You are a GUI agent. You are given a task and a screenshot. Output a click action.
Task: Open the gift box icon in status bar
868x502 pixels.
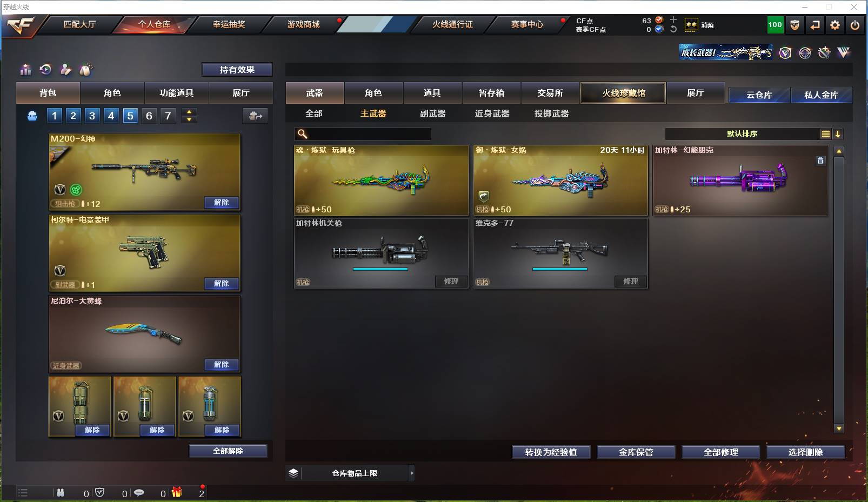(x=177, y=492)
